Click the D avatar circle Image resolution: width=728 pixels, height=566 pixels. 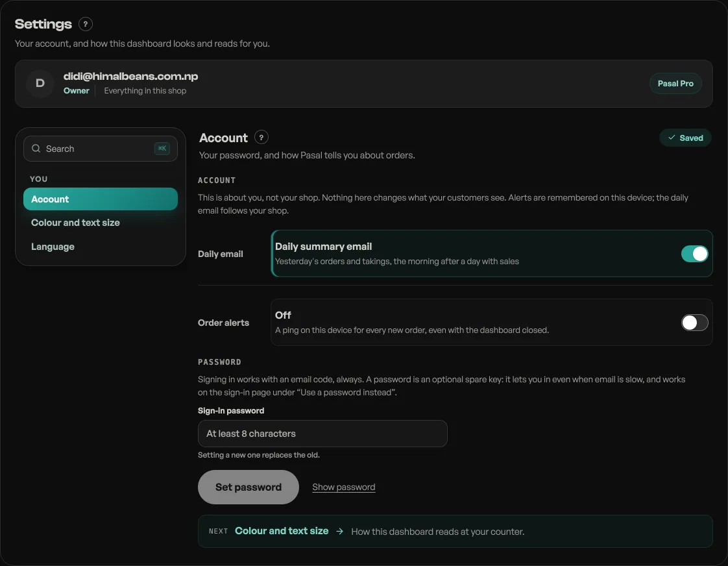(40, 84)
